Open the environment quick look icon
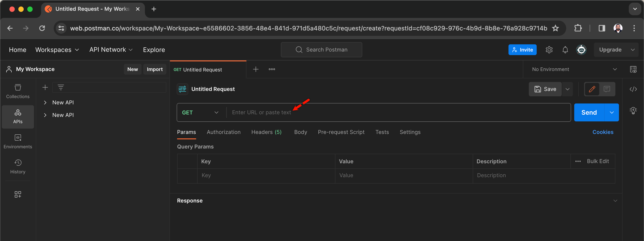 point(633,69)
